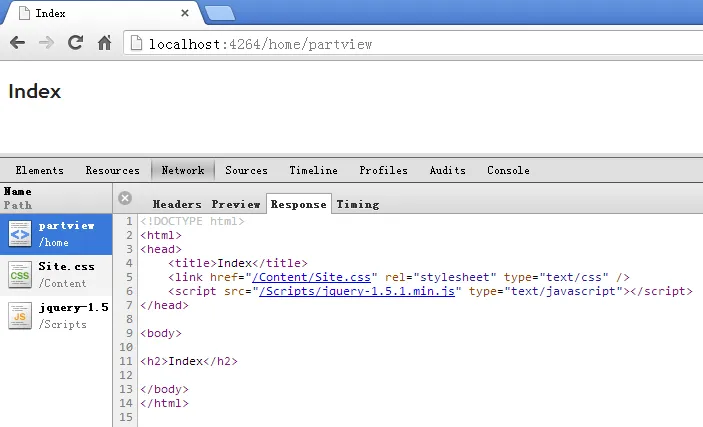The image size is (703, 427).
Task: Select the partview request row
Action: [x=56, y=234]
